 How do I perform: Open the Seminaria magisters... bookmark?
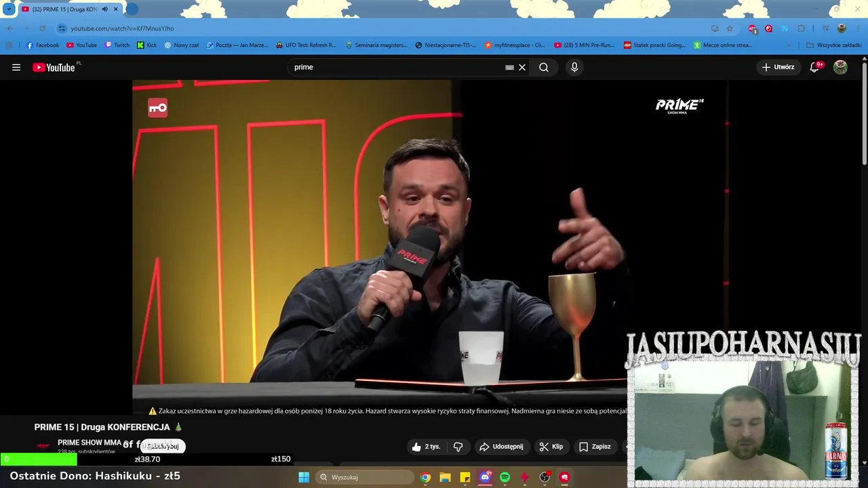coord(376,45)
